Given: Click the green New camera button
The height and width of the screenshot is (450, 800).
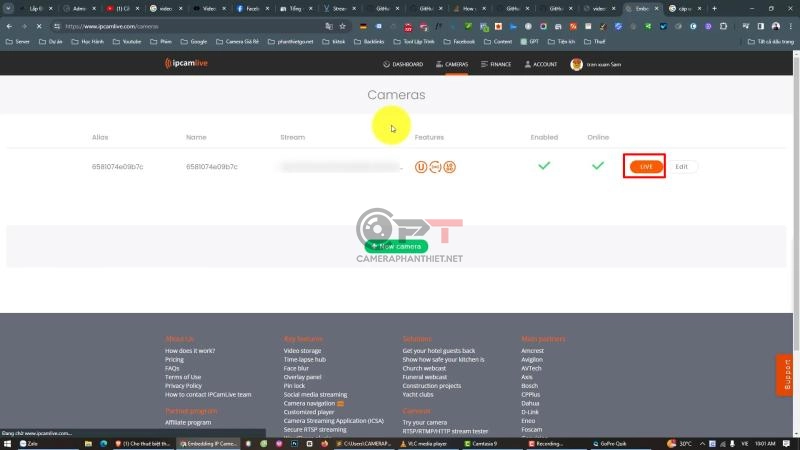Looking at the screenshot, I should click(397, 246).
